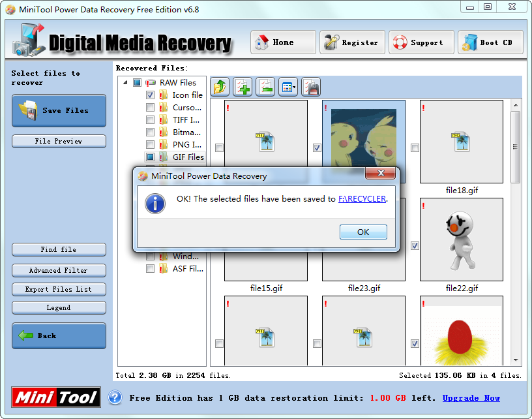532x419 pixels.
Task: Check the TIFF I... folder checkbox
Action: 151,120
